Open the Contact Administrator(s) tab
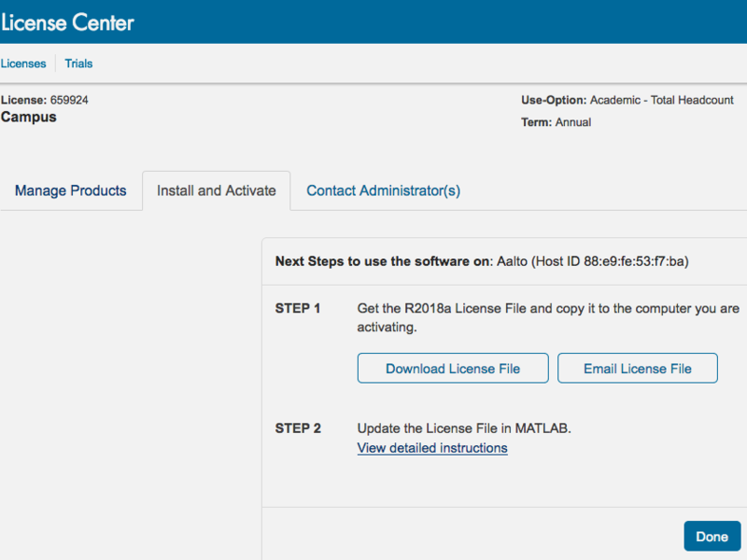 (383, 190)
